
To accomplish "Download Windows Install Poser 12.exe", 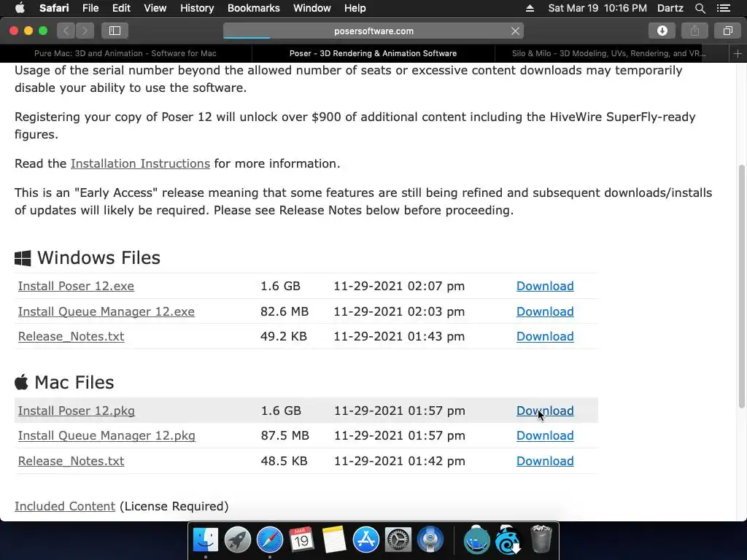I will [545, 286].
